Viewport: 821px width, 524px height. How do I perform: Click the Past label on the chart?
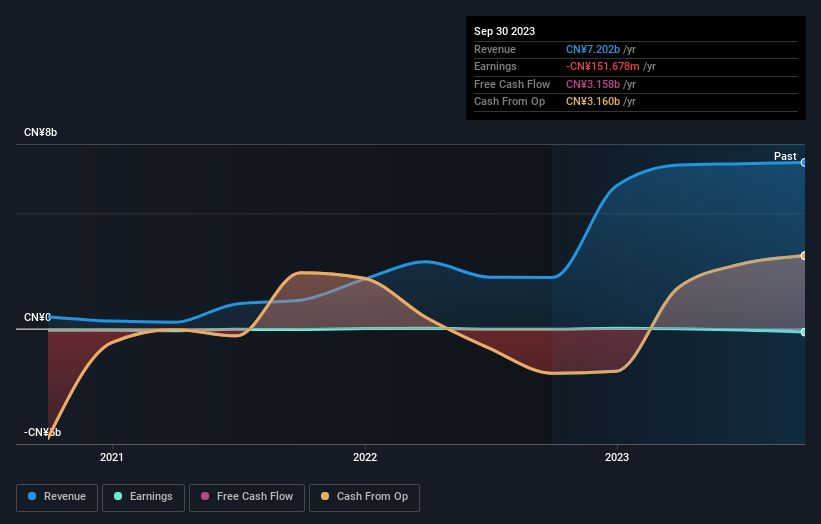[785, 156]
